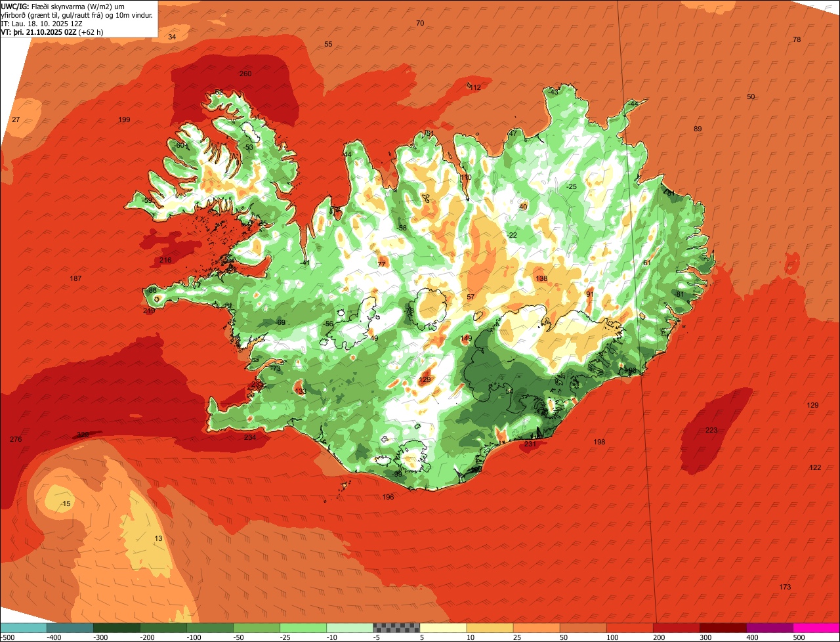The height and width of the screenshot is (642, 840).
Task: Click the map value 173 in the bottom right
Action: [785, 587]
